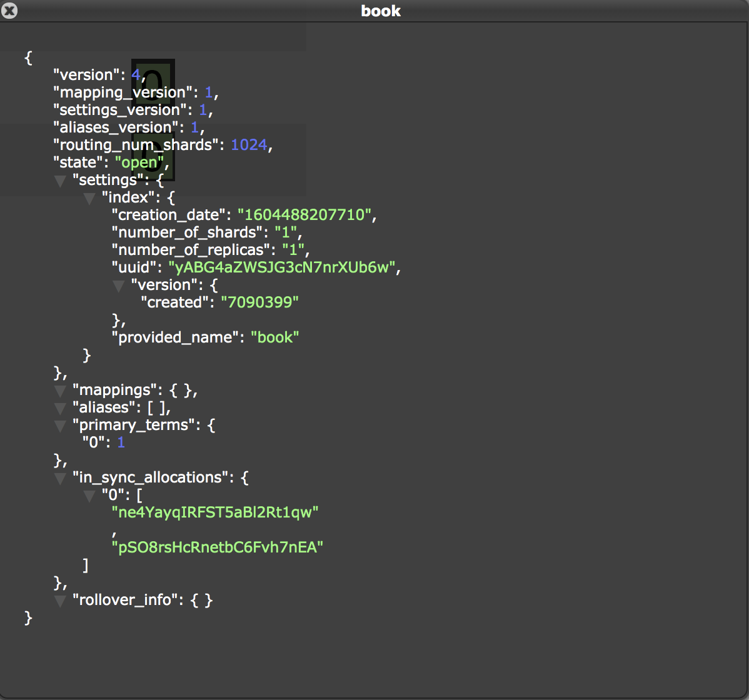
Task: Toggle the "rollover_info" disclosure triangle
Action: [x=60, y=601]
